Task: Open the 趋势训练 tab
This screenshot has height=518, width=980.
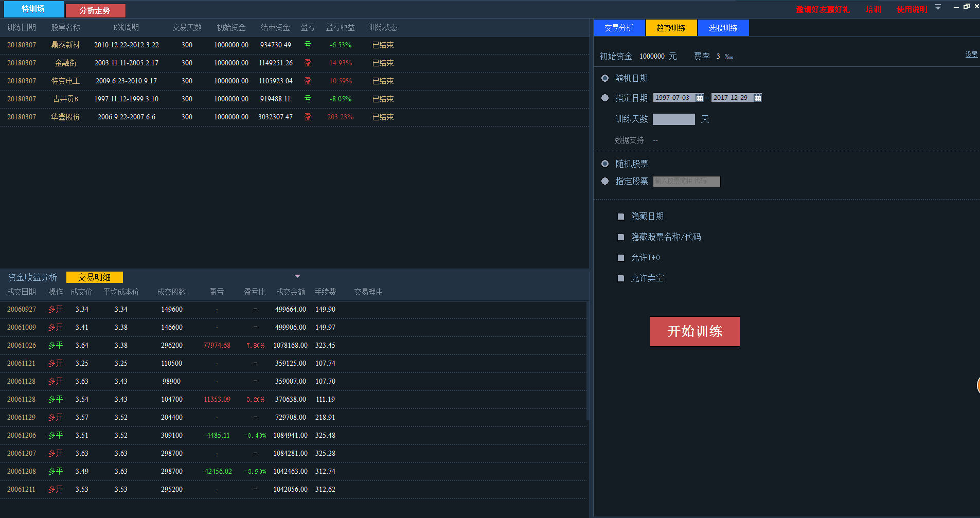Action: (x=671, y=28)
